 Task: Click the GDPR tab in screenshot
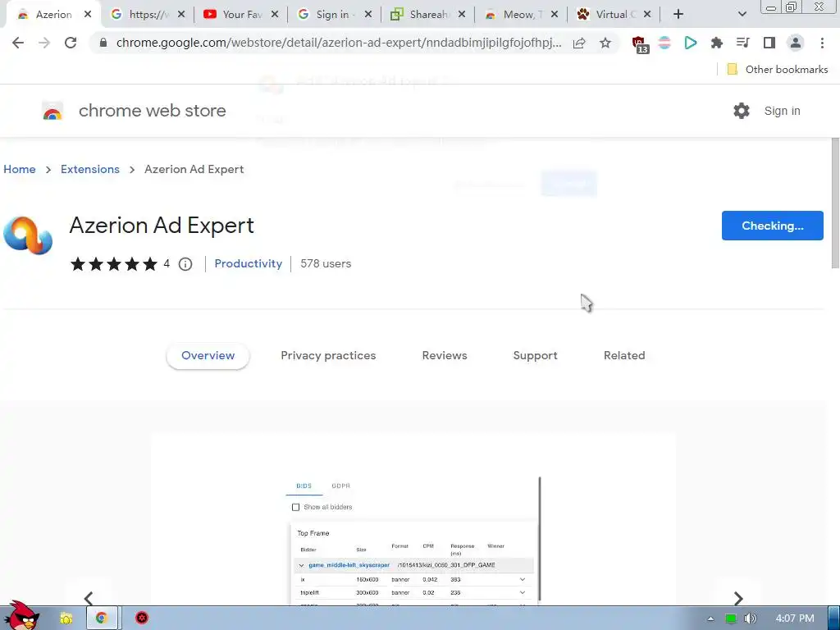coord(340,486)
